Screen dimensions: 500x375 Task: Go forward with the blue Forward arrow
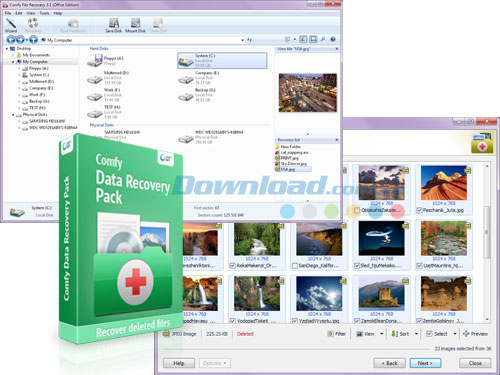(20, 40)
